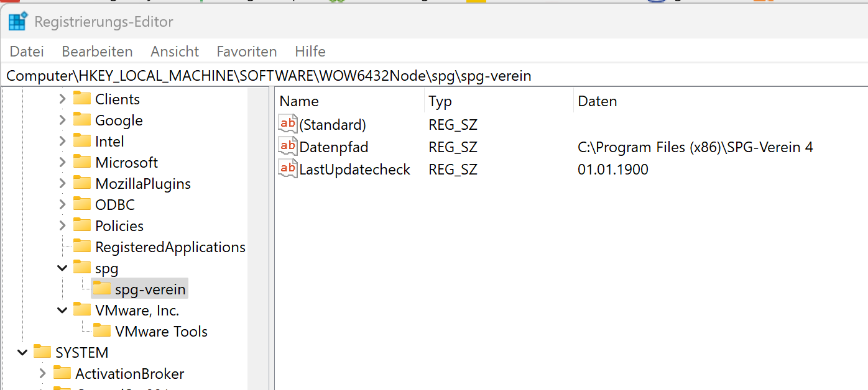Sort values by the Name column header

coord(350,101)
